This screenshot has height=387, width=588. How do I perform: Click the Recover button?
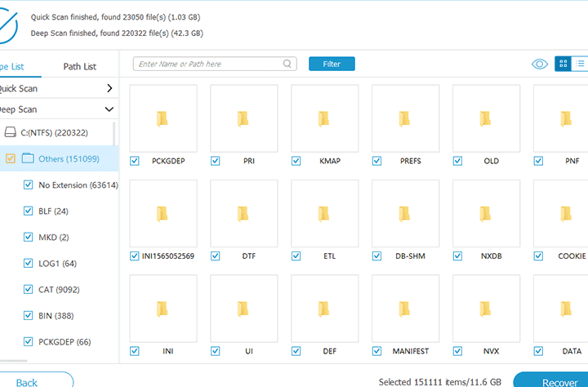click(550, 381)
